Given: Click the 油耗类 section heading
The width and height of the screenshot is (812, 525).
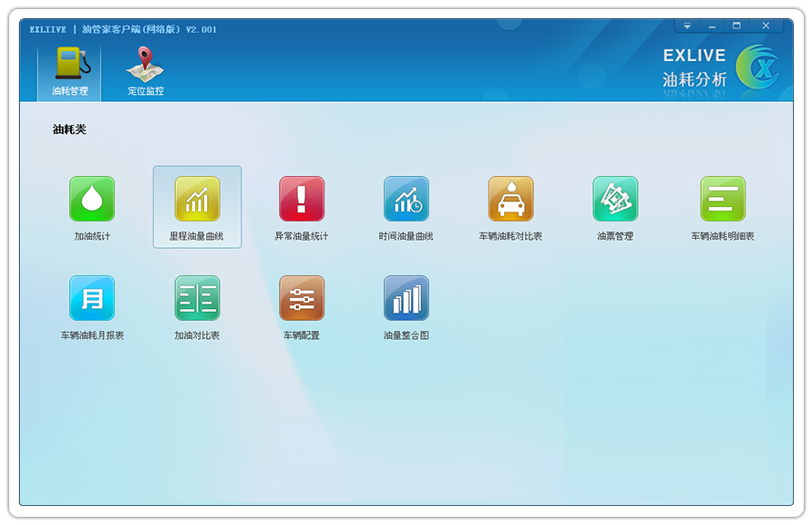Looking at the screenshot, I should pos(69,130).
